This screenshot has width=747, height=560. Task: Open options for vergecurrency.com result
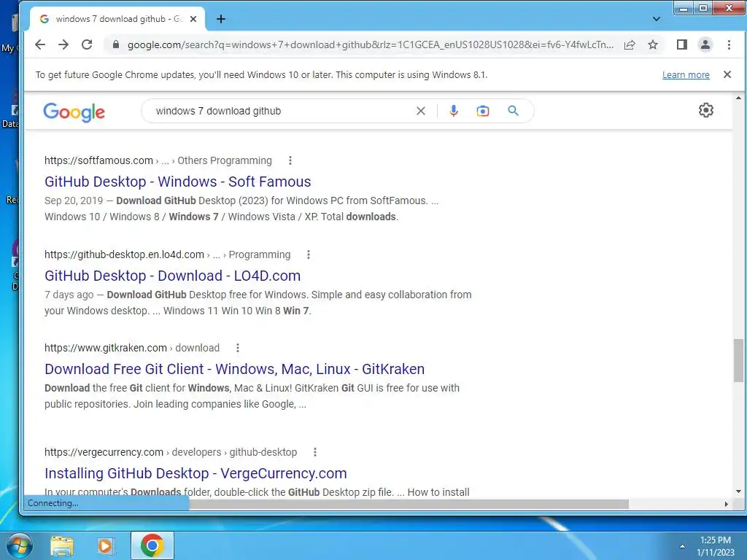pos(315,452)
